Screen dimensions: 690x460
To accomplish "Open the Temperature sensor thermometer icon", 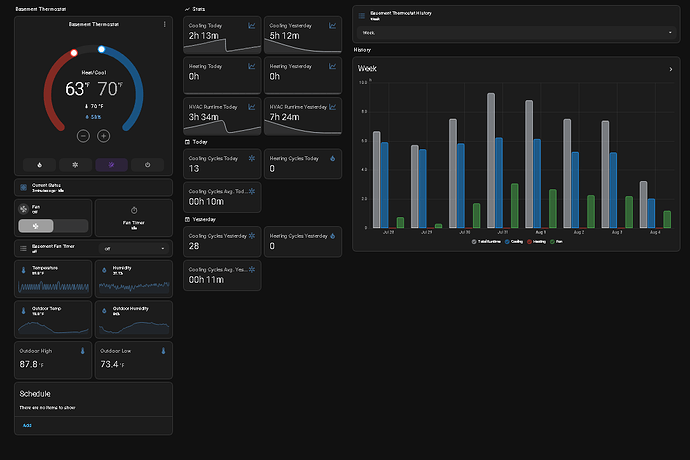I will pos(23,270).
